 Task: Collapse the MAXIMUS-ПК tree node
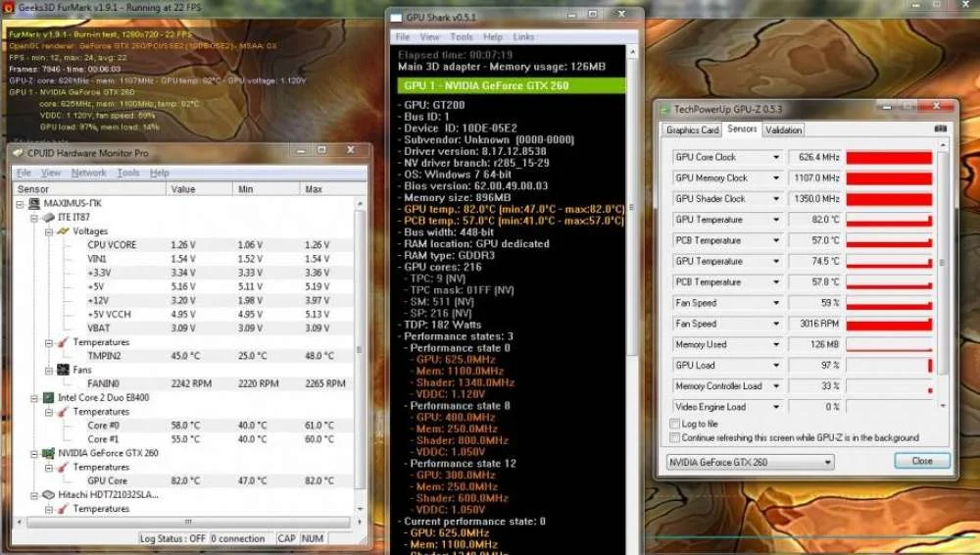pyautogui.click(x=20, y=204)
